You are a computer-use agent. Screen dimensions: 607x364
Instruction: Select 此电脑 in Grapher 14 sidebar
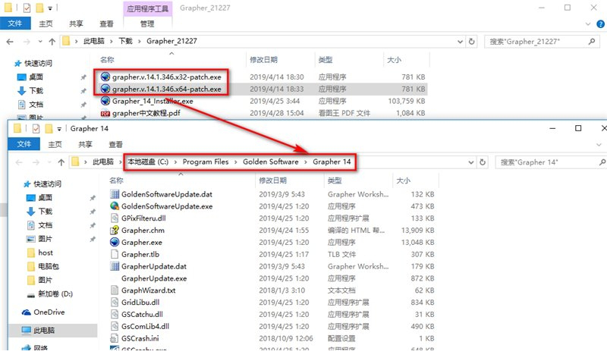[x=52, y=330]
